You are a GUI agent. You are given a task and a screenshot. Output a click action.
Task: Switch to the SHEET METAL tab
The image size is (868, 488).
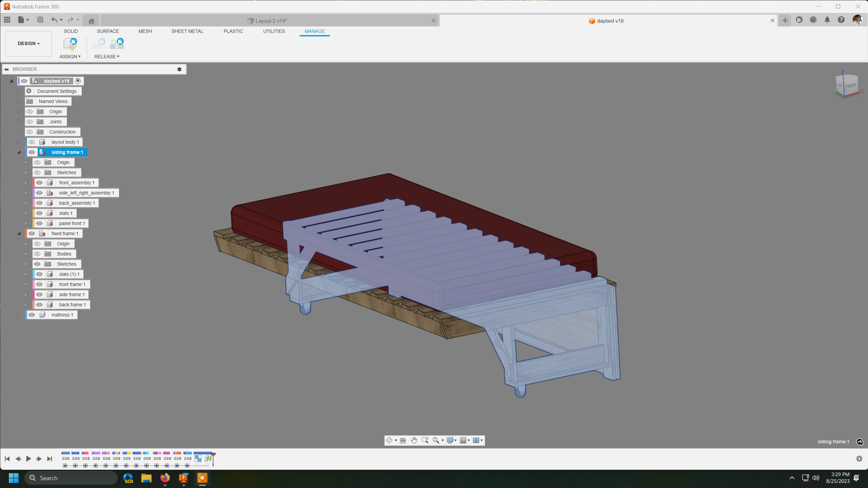point(187,31)
